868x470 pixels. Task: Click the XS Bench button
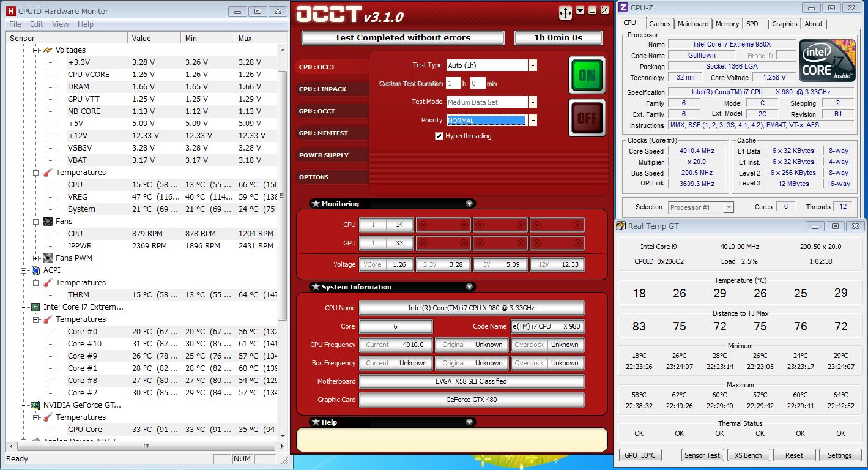(748, 455)
